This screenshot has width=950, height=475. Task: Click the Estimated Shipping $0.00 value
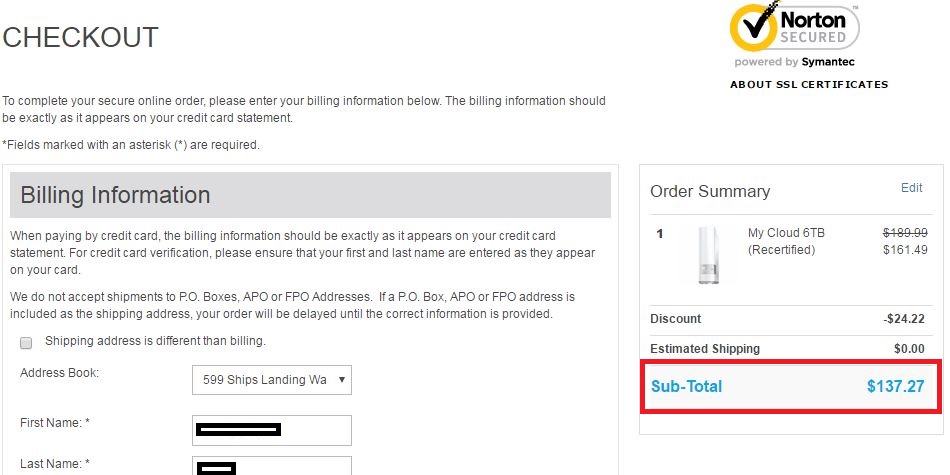pyautogui.click(x=909, y=349)
